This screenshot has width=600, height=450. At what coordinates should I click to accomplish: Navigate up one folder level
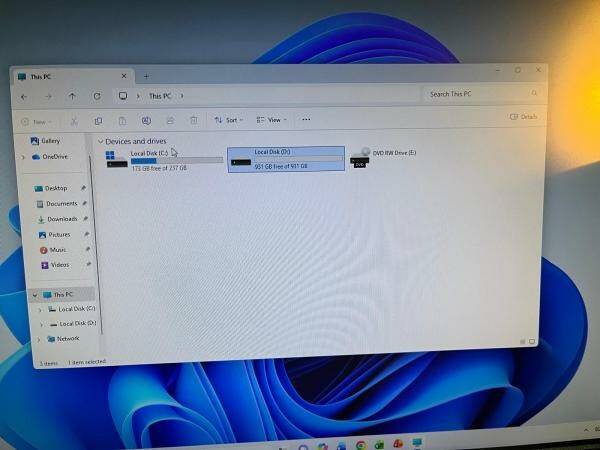click(72, 96)
